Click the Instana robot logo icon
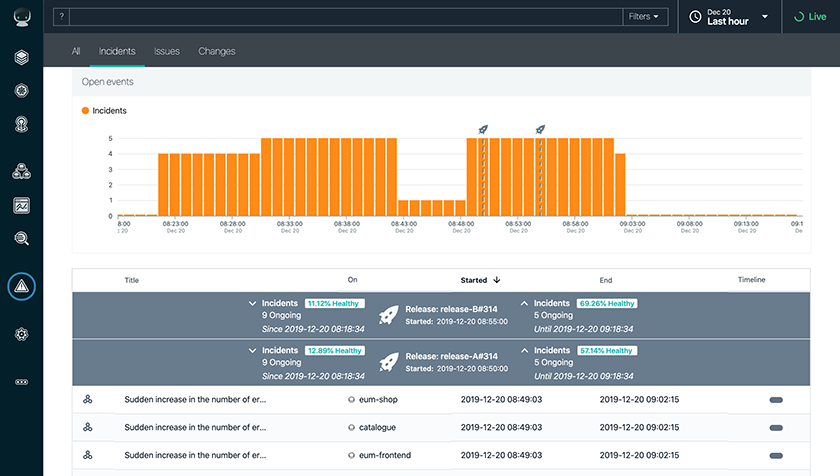This screenshot has height=476, width=840. 21,17
